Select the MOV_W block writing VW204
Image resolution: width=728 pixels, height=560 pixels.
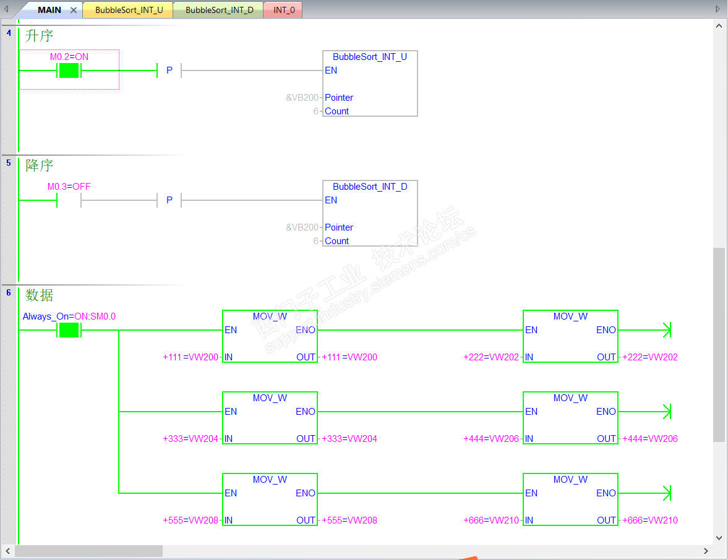click(x=270, y=418)
